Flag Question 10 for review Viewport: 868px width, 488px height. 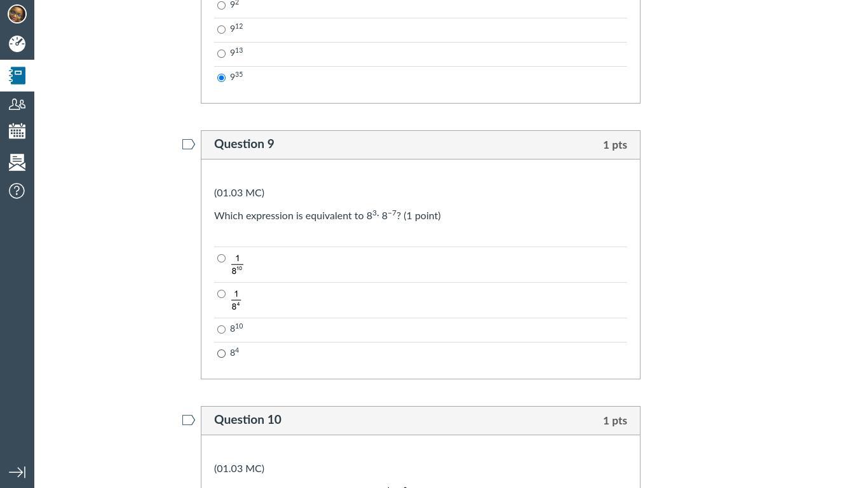pos(188,421)
